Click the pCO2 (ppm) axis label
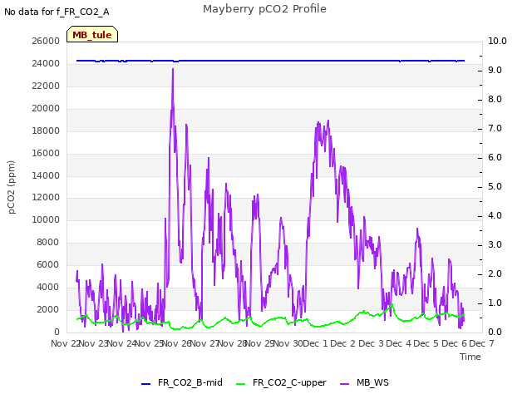This screenshot has height=399, width=532. [11, 187]
